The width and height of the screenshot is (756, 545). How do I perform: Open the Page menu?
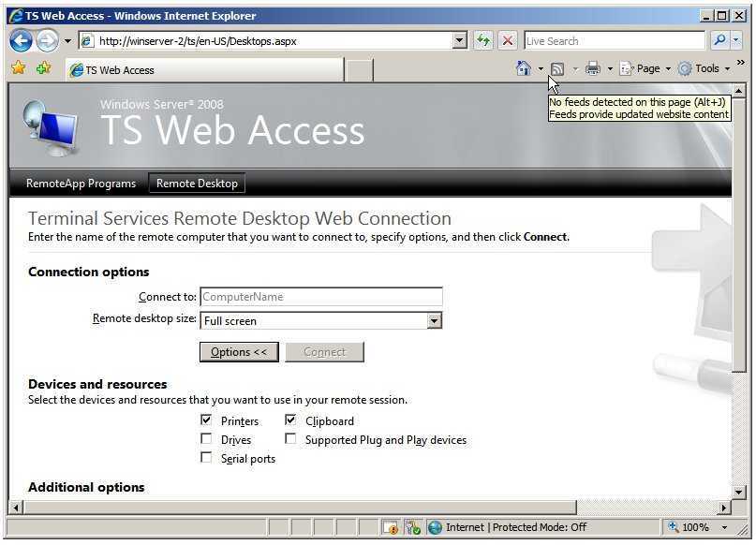click(x=645, y=69)
